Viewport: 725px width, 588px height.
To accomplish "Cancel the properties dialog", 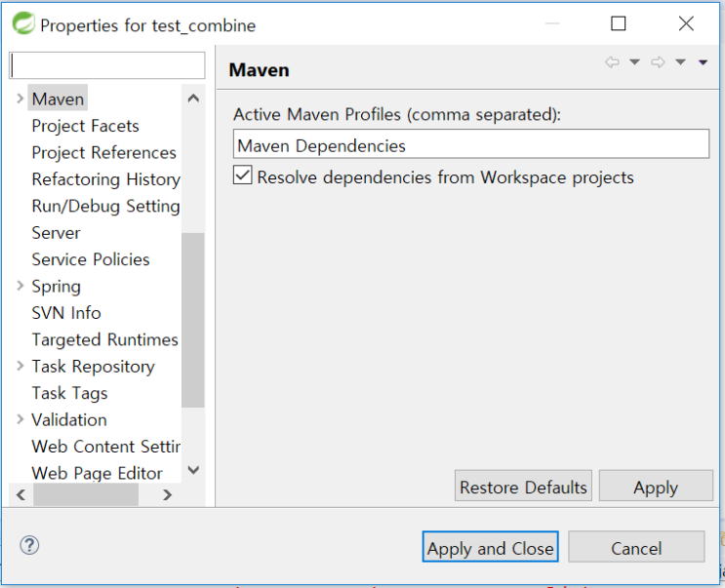I will click(636, 547).
